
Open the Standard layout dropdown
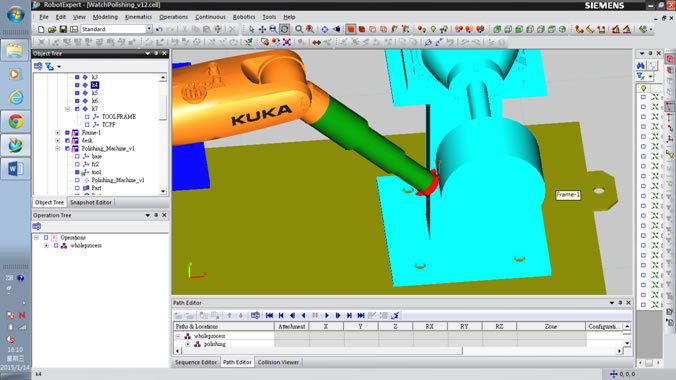(149, 29)
